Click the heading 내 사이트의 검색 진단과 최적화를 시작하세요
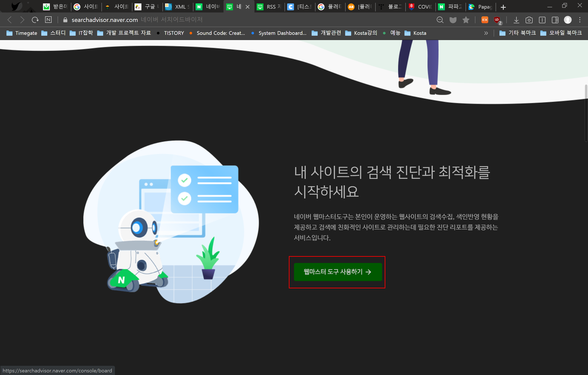 click(x=392, y=181)
